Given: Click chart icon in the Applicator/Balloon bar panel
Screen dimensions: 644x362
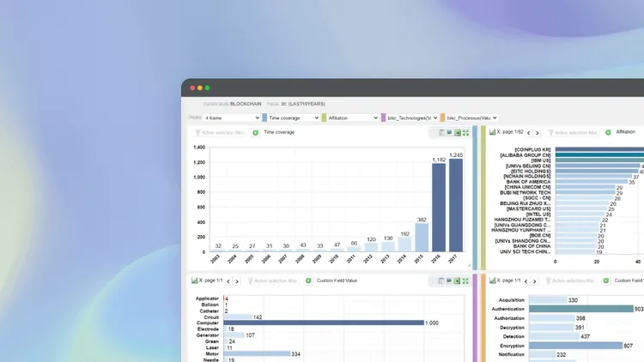Looking at the screenshot, I should click(x=194, y=281).
